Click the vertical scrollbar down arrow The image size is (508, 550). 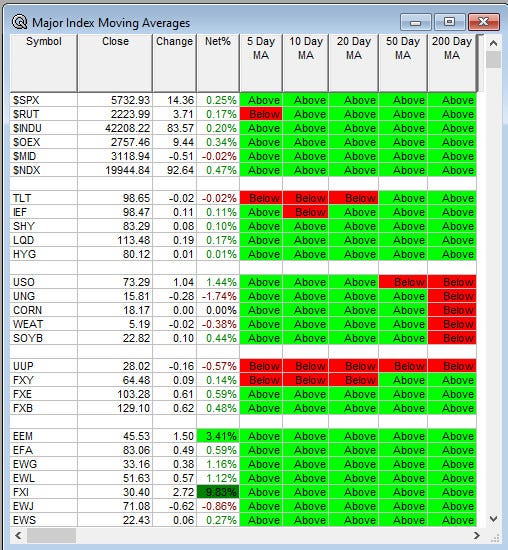[x=493, y=518]
